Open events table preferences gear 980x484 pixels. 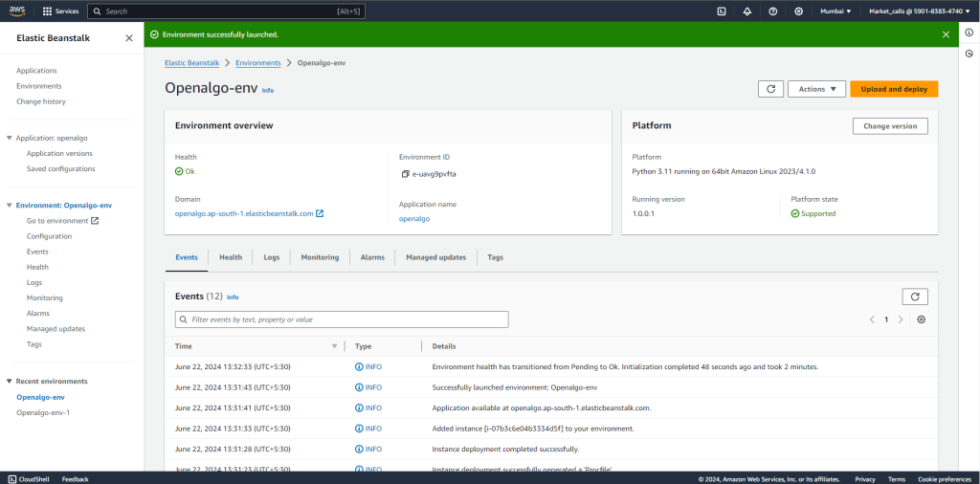click(921, 319)
